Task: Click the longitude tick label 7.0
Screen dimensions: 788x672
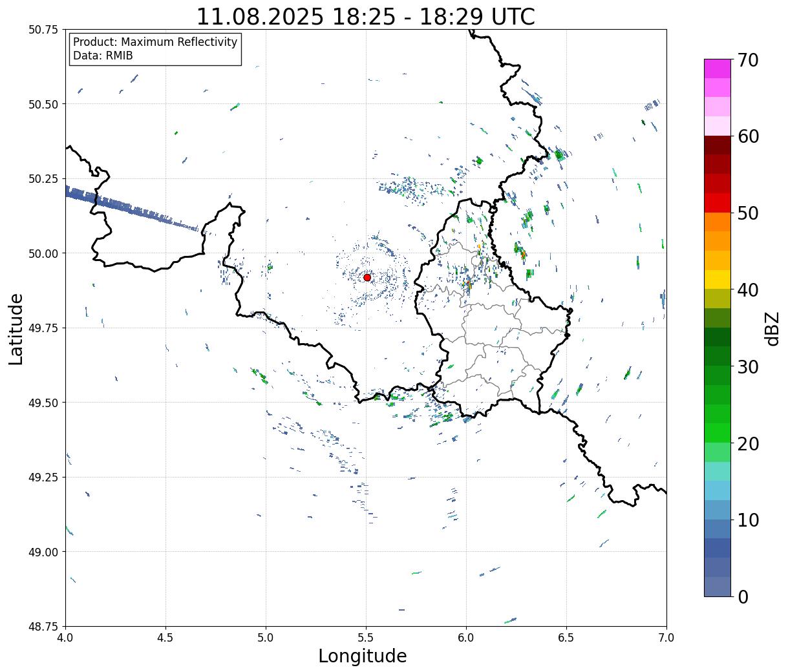Action: point(666,637)
